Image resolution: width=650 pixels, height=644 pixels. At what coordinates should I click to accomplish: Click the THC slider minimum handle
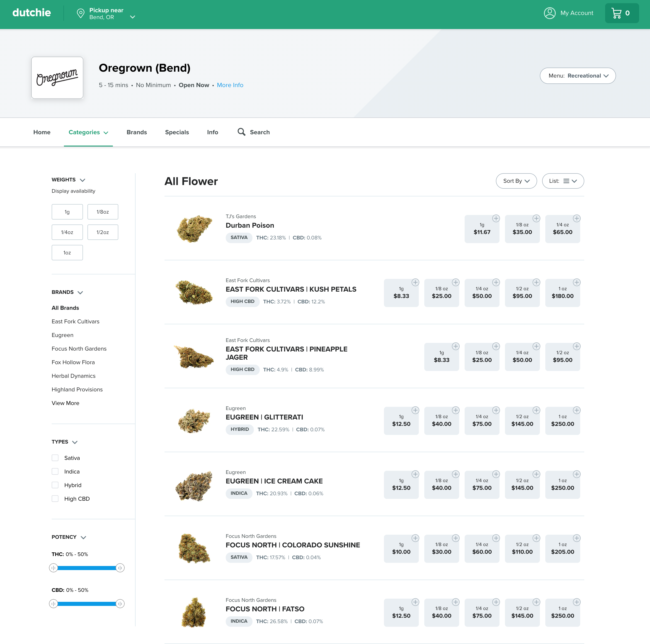point(53,568)
